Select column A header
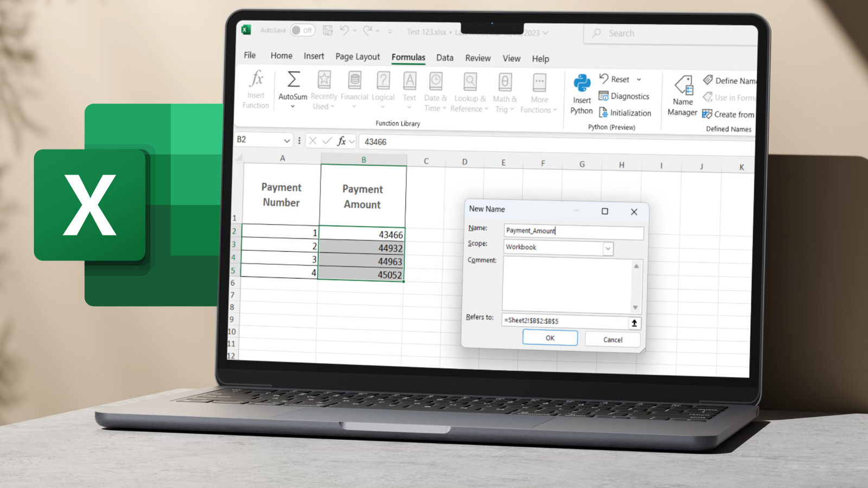Screen dimensions: 868x488 click(x=282, y=158)
